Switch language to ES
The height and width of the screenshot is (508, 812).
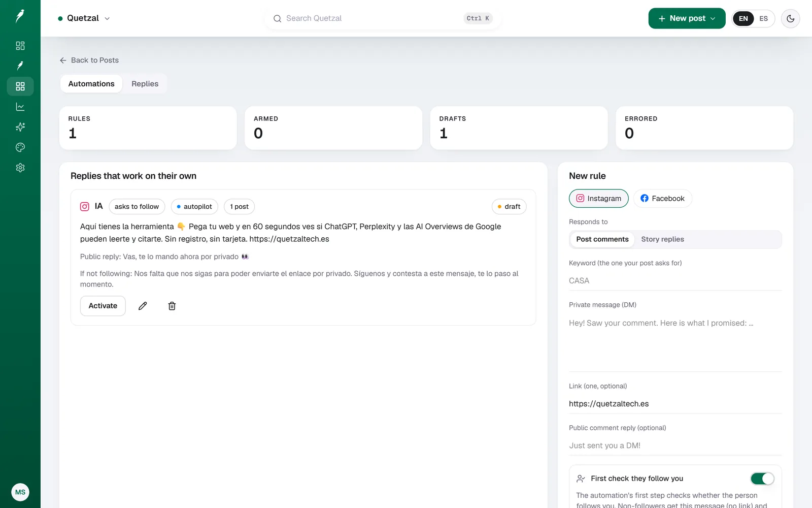(763, 18)
